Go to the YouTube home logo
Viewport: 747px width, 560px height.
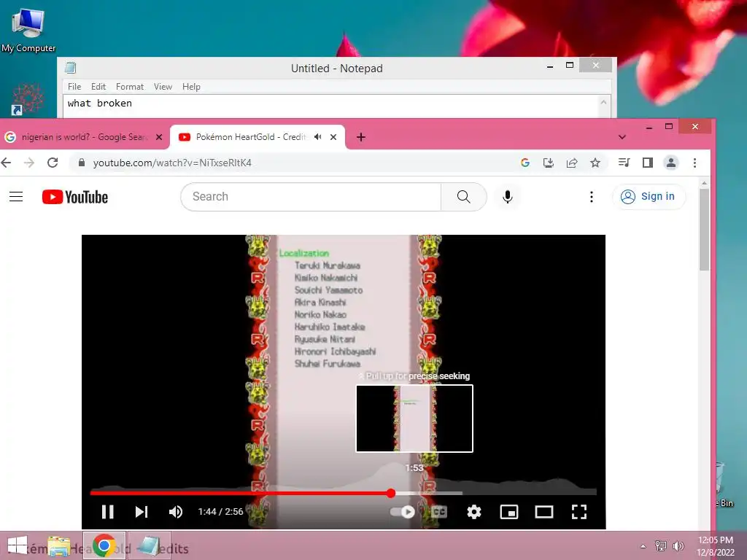pyautogui.click(x=75, y=197)
